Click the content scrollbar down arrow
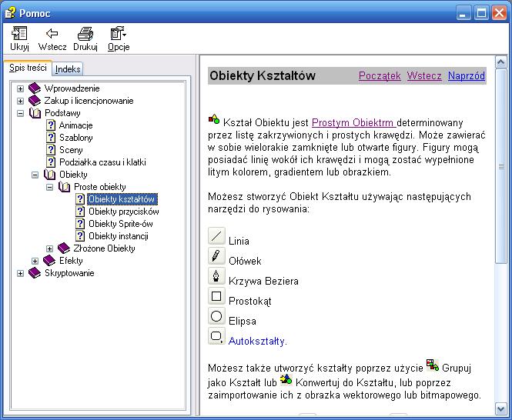The image size is (512, 420). (x=500, y=408)
